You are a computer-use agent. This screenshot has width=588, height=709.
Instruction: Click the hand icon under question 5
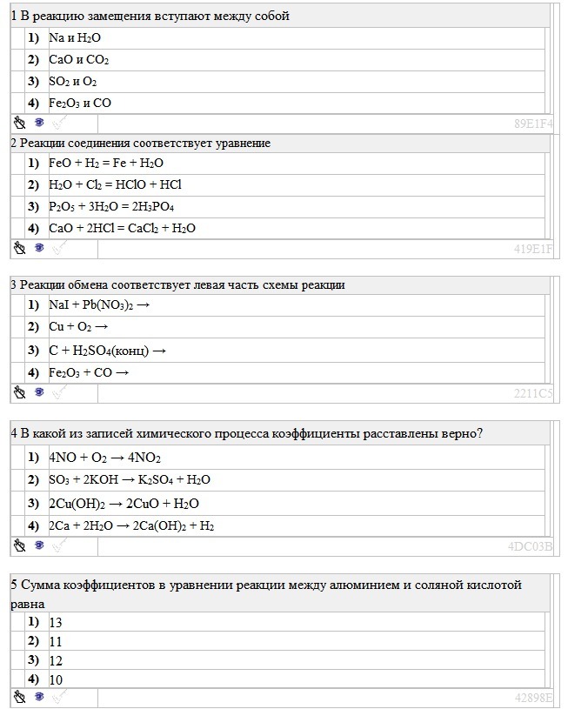[x=19, y=696]
